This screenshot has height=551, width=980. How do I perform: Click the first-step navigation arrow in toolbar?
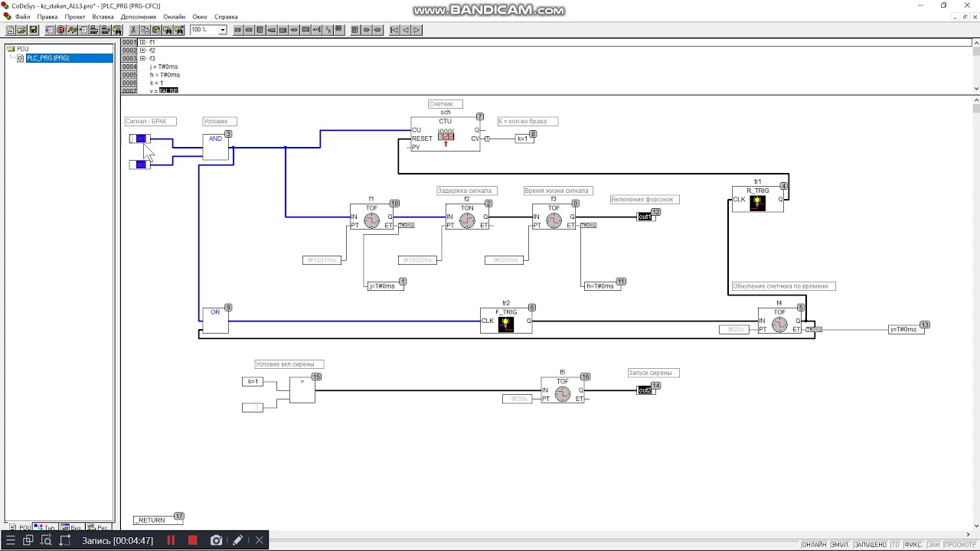point(394,30)
